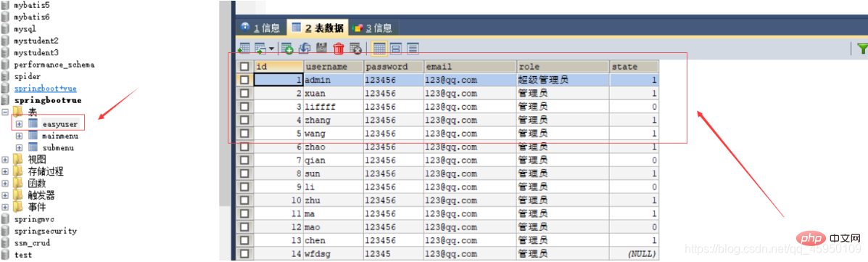
Task: Expand the 函数 functions folder
Action: click(5, 184)
